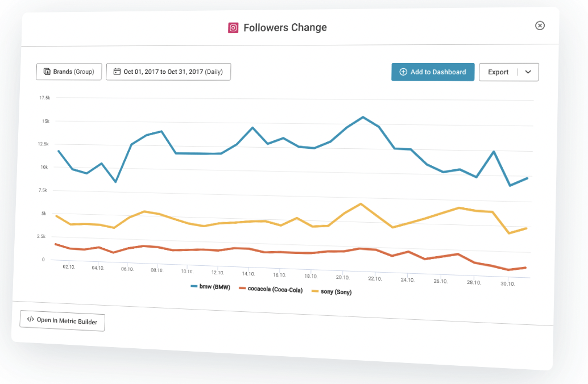Click the 16.10. x-axis date label
588x384 pixels.
[x=279, y=275]
